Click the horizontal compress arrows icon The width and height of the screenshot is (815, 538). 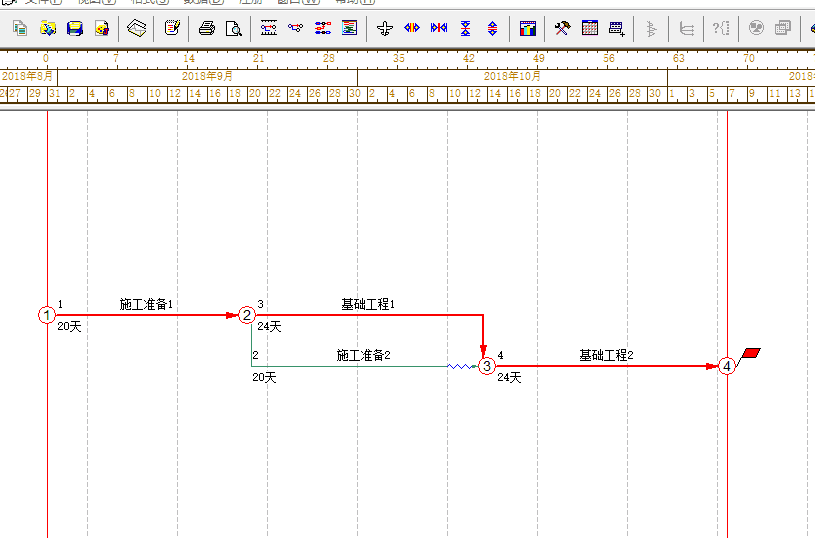pyautogui.click(x=438, y=28)
